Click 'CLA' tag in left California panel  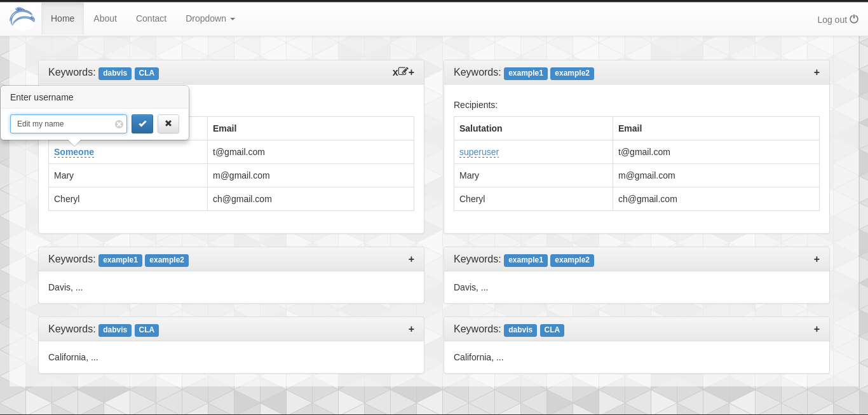[147, 330]
